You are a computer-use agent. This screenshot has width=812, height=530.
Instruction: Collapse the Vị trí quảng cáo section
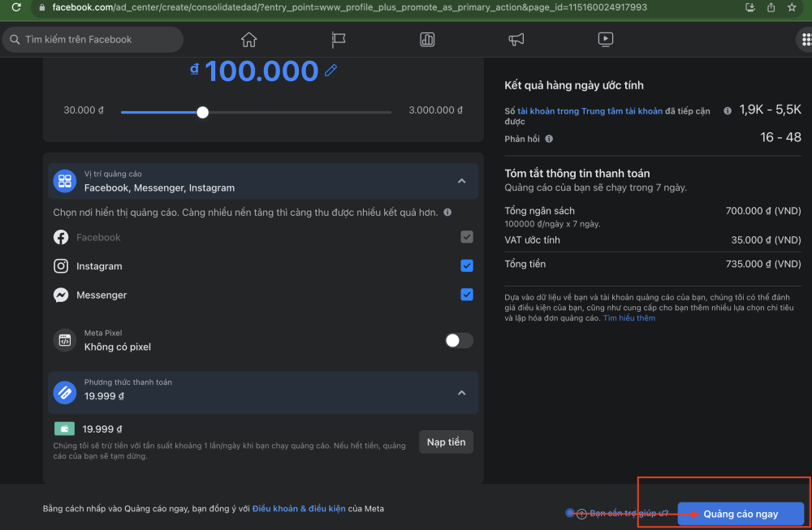461,181
